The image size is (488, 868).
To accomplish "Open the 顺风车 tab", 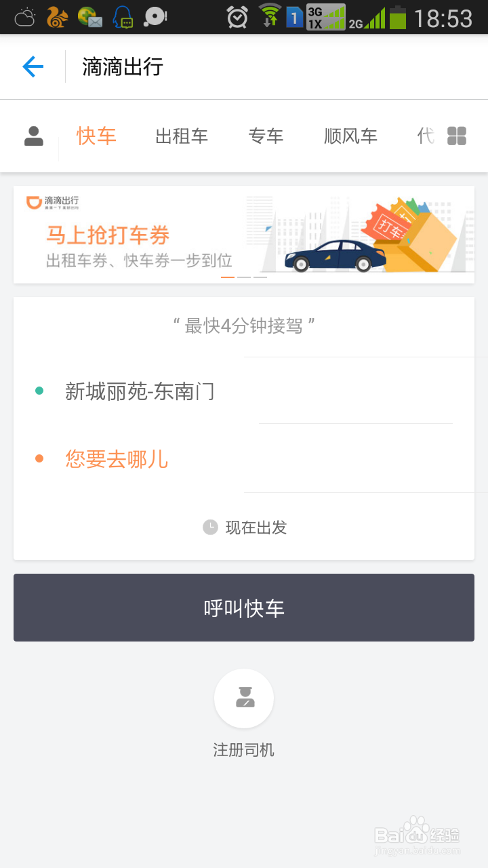I will click(x=350, y=136).
